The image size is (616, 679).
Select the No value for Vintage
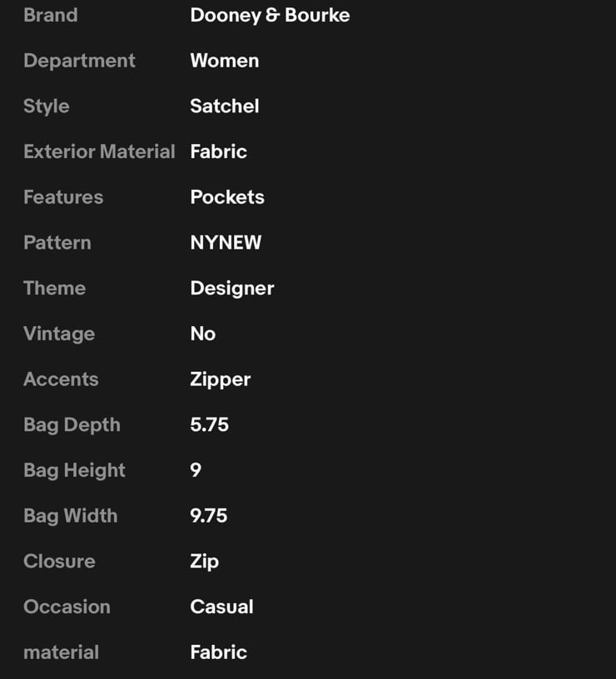(x=203, y=334)
